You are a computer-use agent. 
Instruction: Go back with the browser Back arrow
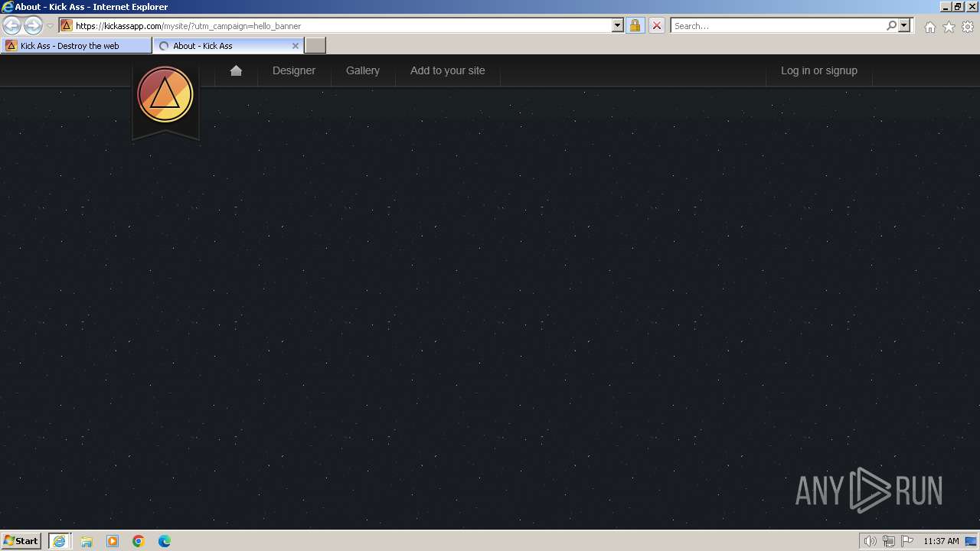coord(11,25)
